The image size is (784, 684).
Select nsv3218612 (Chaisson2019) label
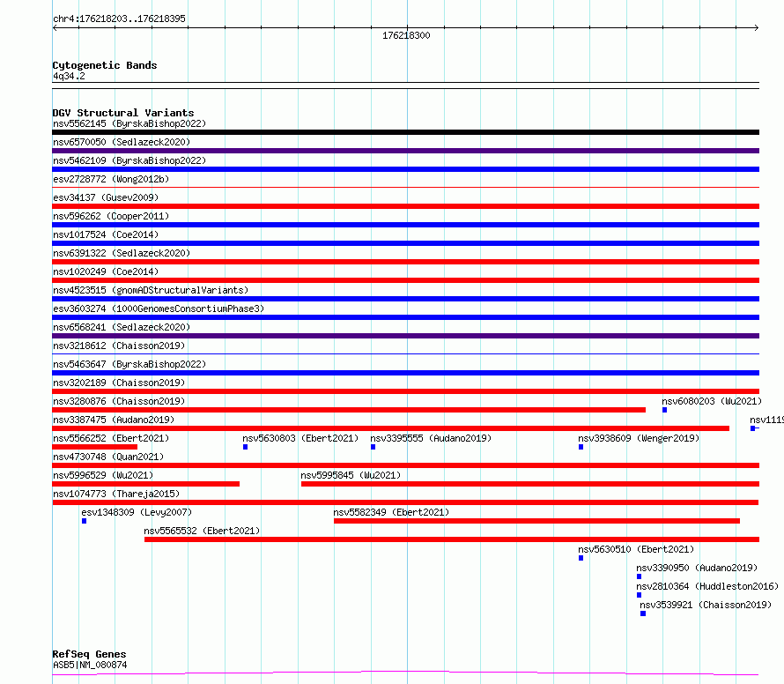point(119,346)
